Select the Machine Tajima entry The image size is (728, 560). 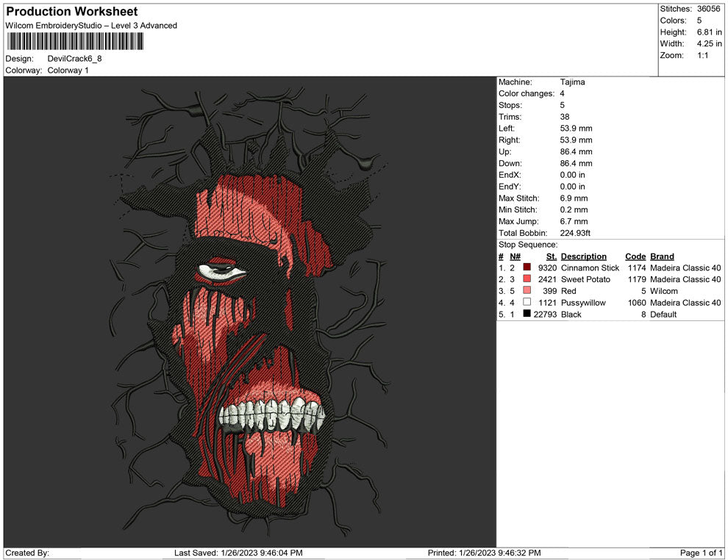(x=572, y=82)
